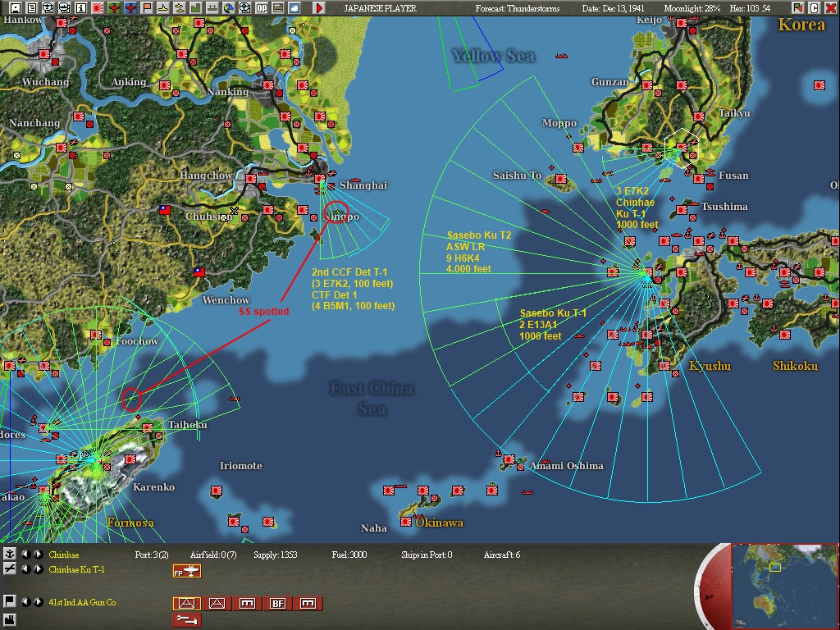The height and width of the screenshot is (630, 840).
Task: Select the FP floatplane unit button
Action: click(x=187, y=571)
